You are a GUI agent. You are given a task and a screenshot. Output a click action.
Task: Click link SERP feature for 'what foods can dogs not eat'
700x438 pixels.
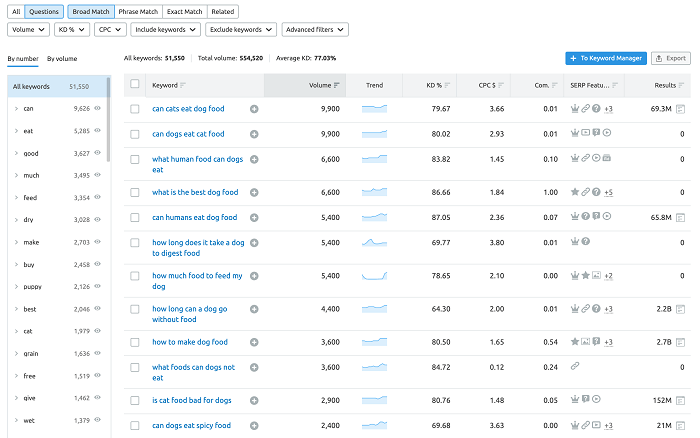[x=575, y=366]
